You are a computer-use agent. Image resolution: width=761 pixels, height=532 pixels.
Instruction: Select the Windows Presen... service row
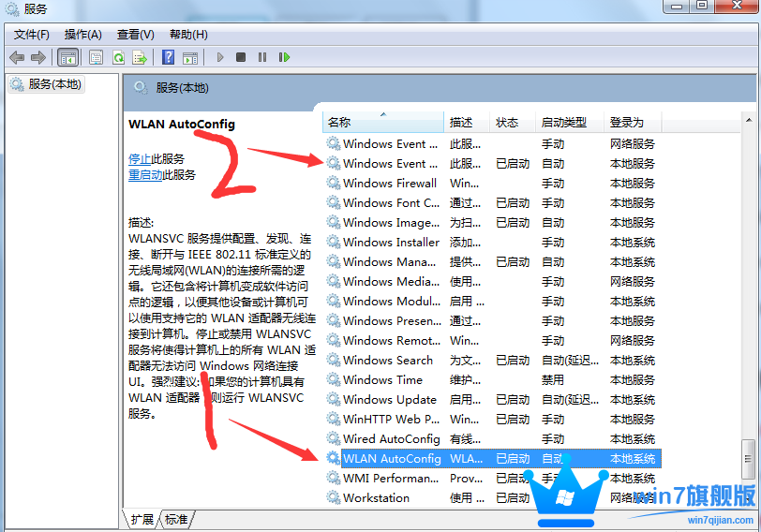[493, 321]
